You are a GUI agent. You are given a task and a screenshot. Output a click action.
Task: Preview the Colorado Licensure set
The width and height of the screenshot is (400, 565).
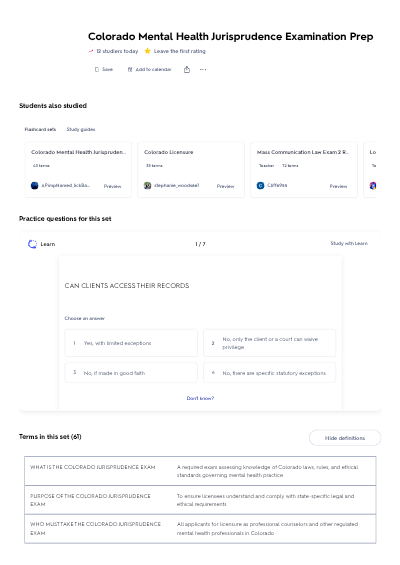[x=225, y=186]
